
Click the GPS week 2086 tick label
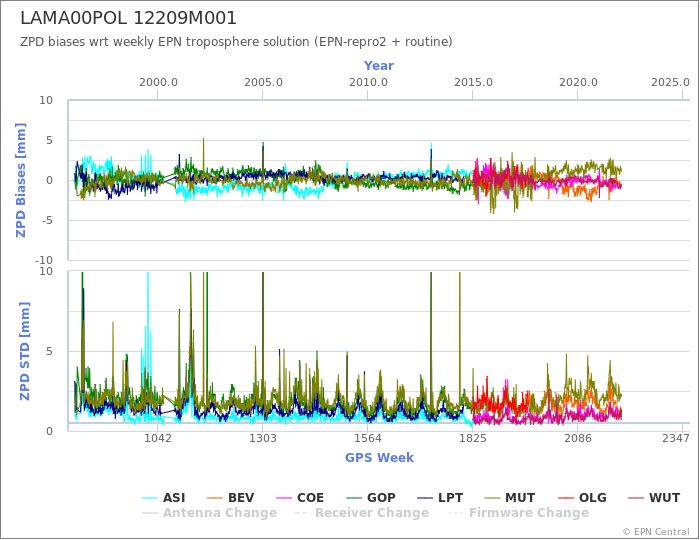[x=578, y=438]
